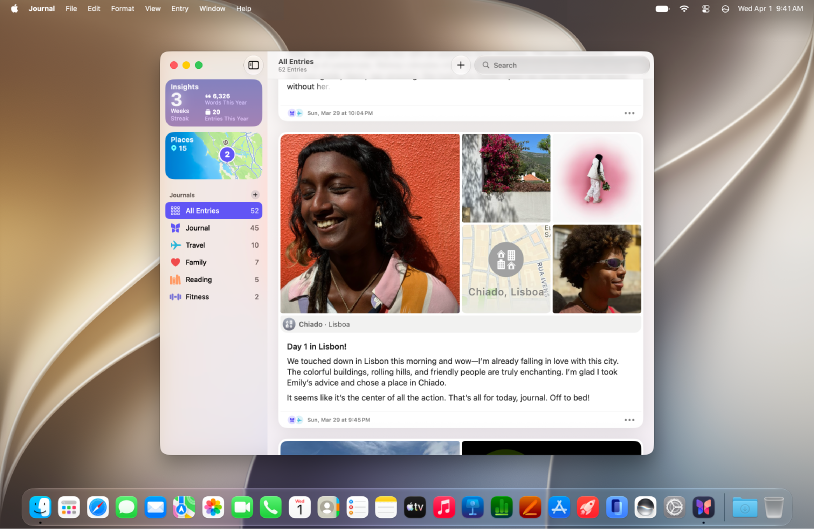Open the Places map widget
The height and width of the screenshot is (530, 814).
tap(213, 155)
